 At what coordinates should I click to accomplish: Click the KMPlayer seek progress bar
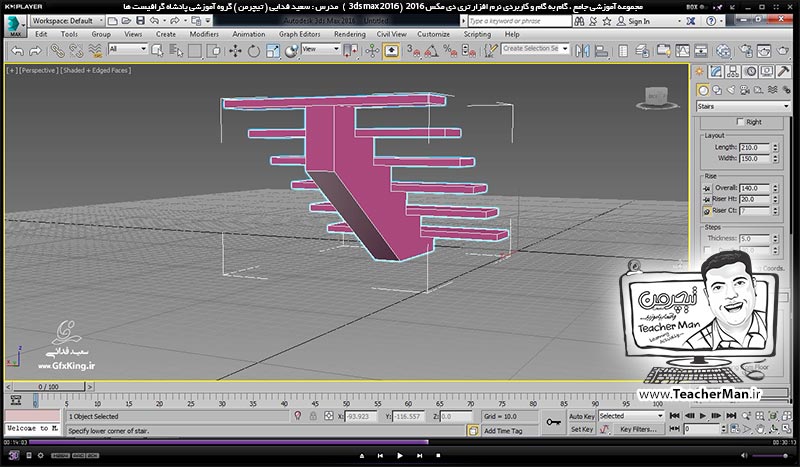click(x=399, y=443)
